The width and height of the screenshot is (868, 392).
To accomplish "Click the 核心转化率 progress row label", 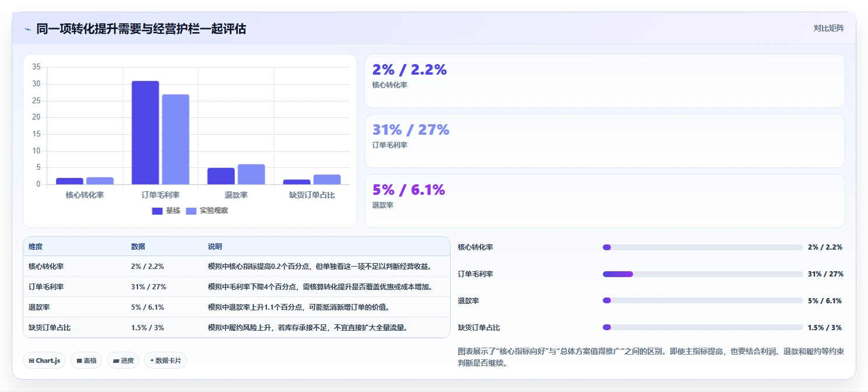I will point(476,247).
